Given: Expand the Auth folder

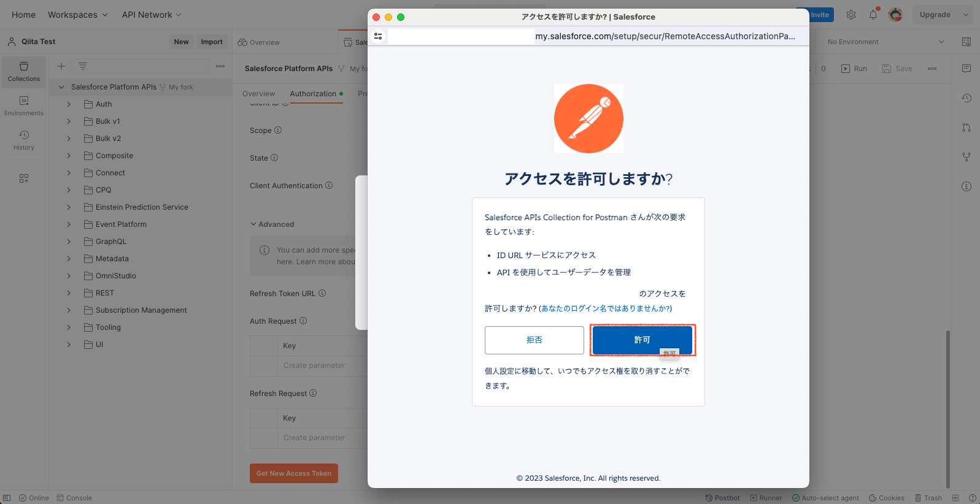Looking at the screenshot, I should tap(69, 104).
